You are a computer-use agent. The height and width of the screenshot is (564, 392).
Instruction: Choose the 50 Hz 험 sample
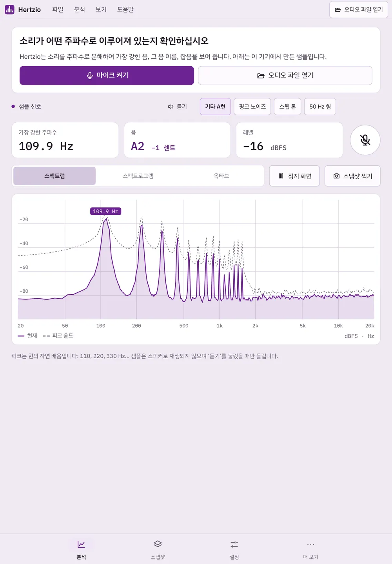click(x=320, y=107)
